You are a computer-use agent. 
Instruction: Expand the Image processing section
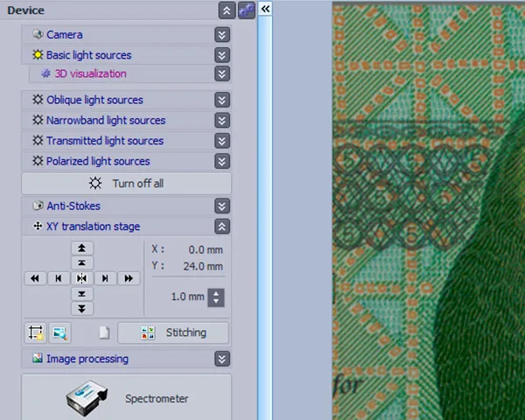click(x=222, y=359)
